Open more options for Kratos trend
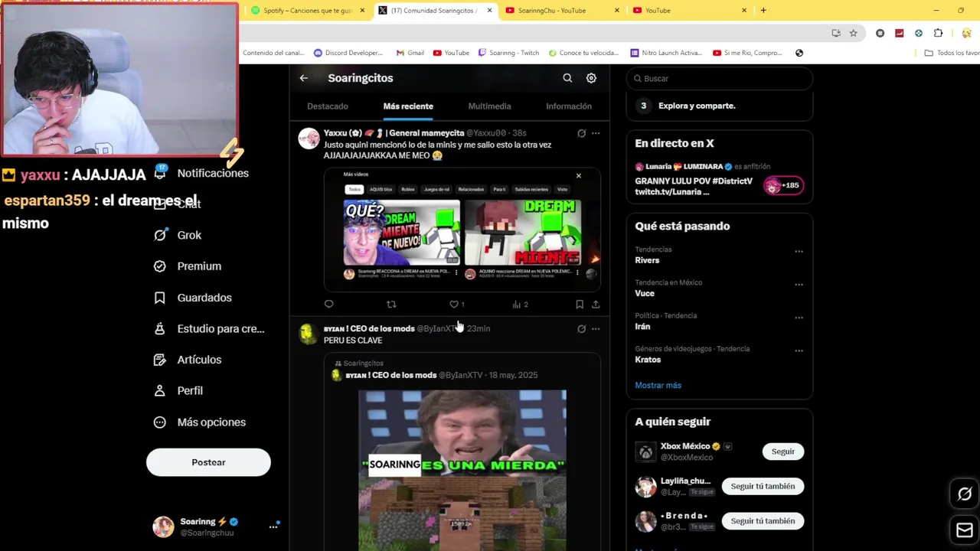 [799, 350]
